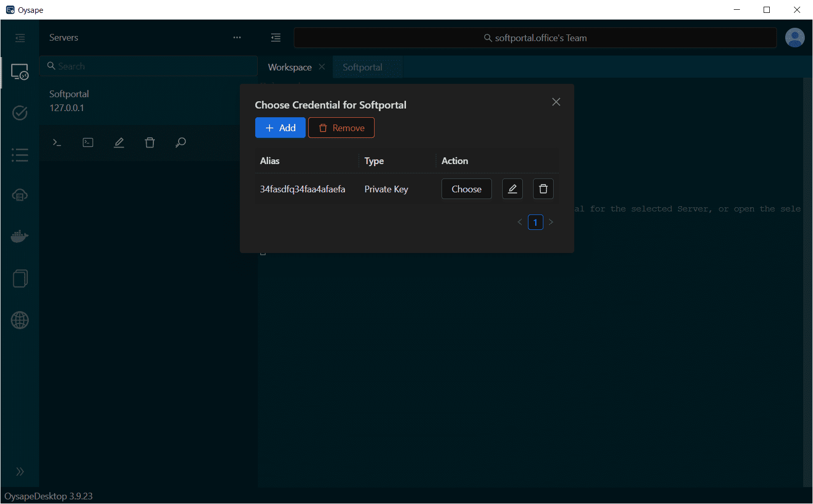The image size is (813, 504).
Task: Minimize the Oysape window
Action: [737, 10]
